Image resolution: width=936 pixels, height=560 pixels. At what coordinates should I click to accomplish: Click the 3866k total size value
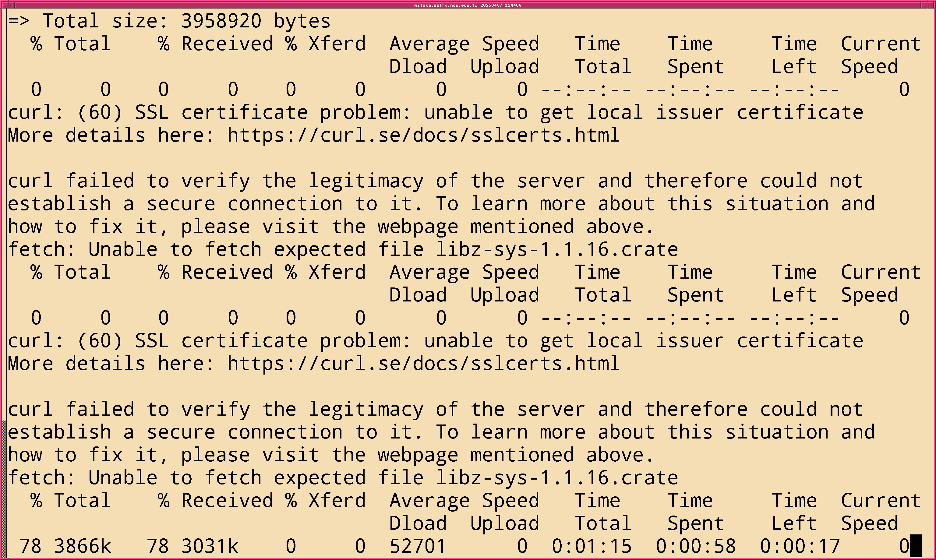(x=82, y=546)
